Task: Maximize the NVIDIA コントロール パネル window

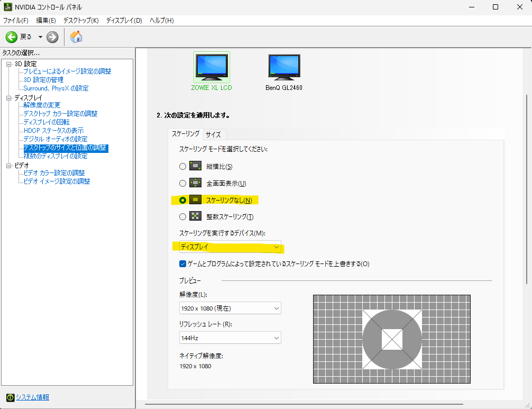Action: (496, 7)
